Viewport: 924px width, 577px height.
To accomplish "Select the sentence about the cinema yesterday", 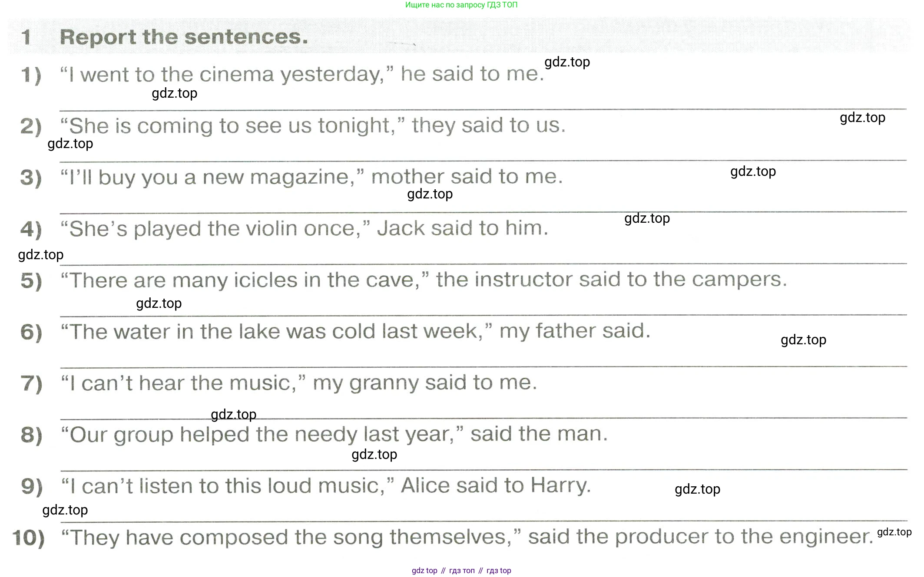I will click(302, 74).
